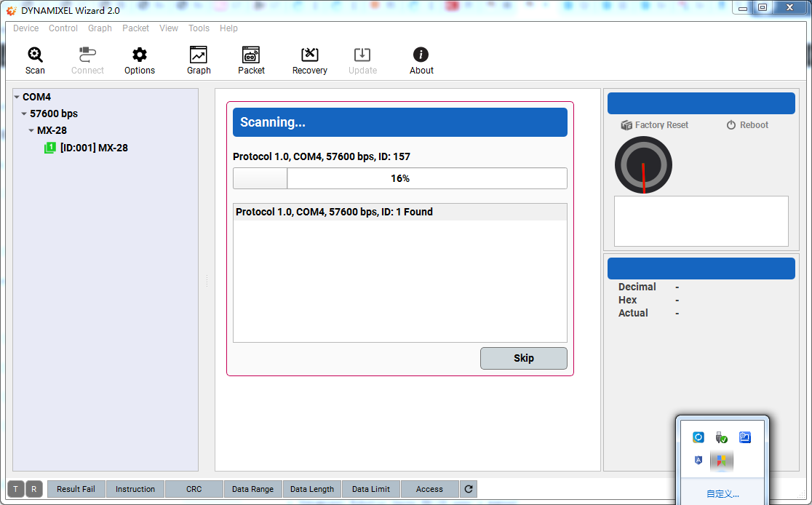Click the position dial knob
The image size is (812, 505).
pyautogui.click(x=643, y=165)
